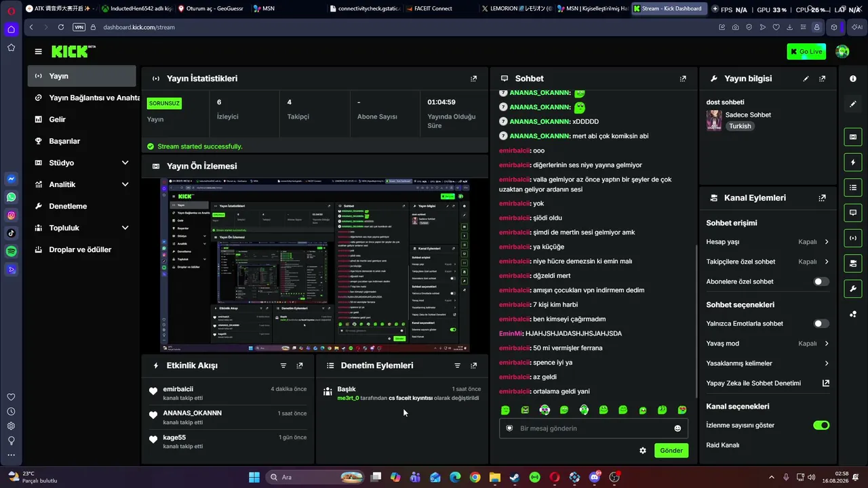Open filter options in Etkinlik Akışı

pyautogui.click(x=283, y=365)
